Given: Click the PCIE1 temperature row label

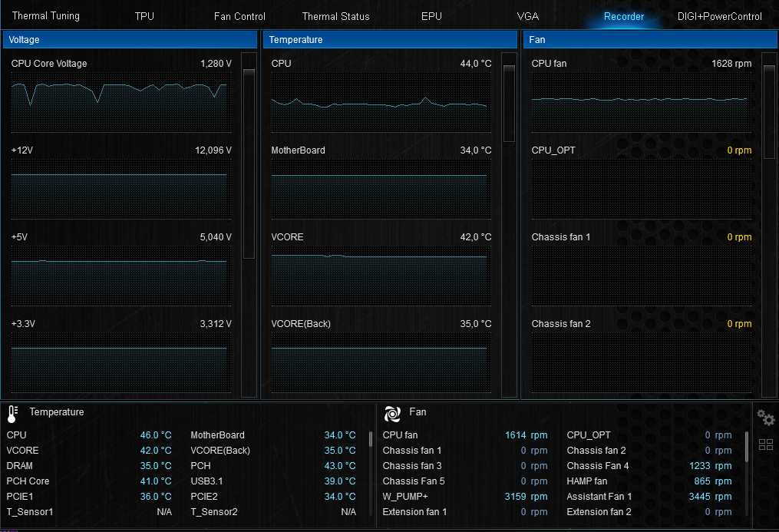Looking at the screenshot, I should 20,497.
